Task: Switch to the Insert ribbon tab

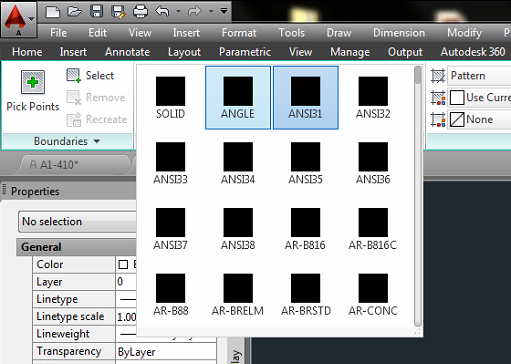Action: click(x=73, y=52)
